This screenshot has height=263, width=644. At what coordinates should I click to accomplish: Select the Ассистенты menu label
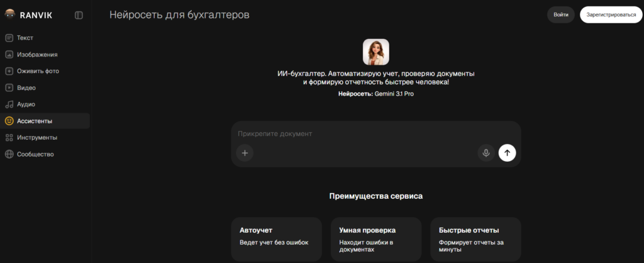click(x=35, y=121)
